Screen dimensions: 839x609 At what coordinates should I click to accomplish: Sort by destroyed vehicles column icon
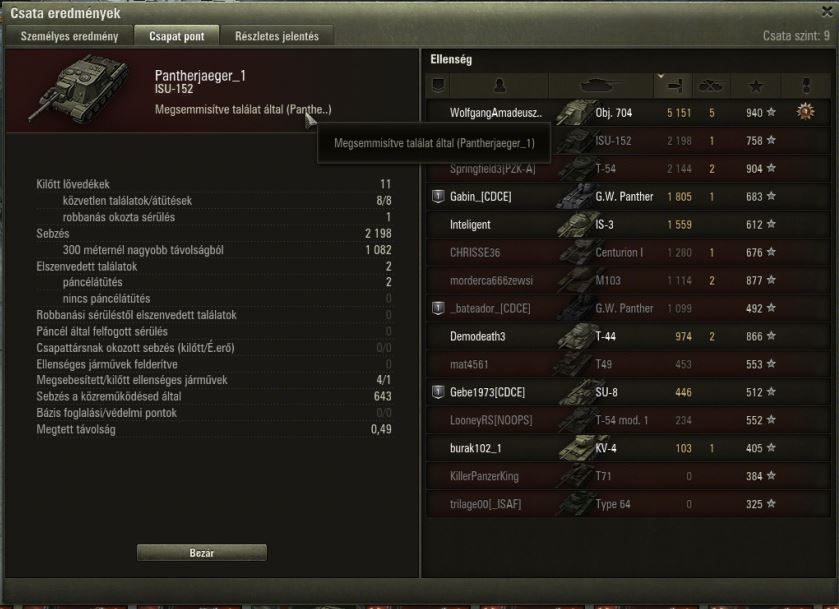tap(711, 86)
